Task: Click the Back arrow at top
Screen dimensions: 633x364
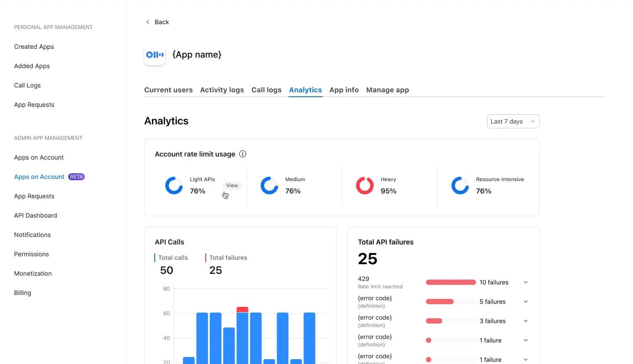Action: click(148, 22)
